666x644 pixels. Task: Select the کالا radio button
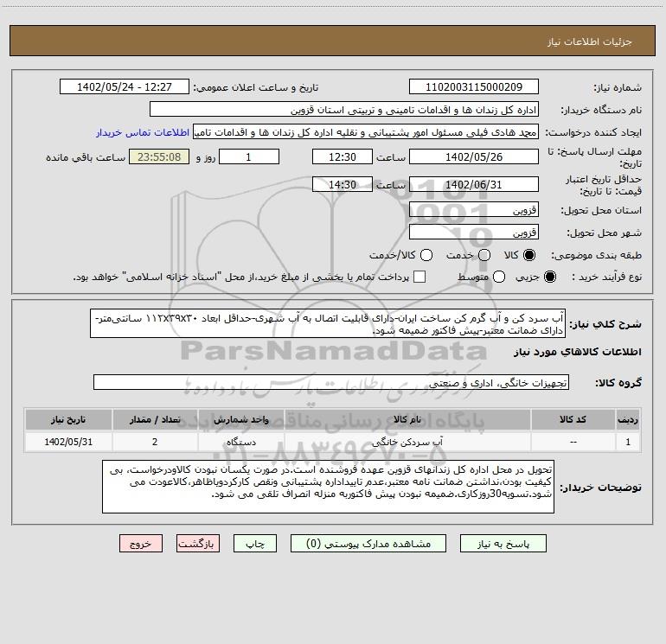(529, 255)
